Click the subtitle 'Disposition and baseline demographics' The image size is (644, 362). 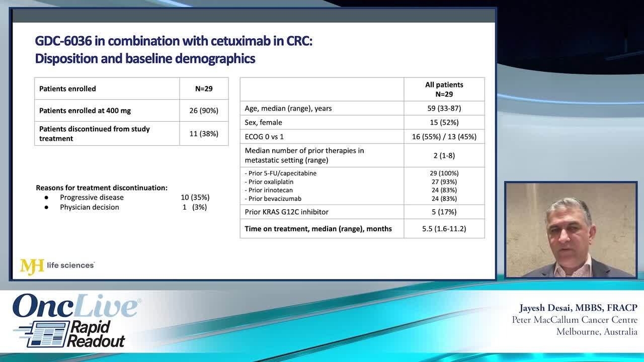click(145, 58)
